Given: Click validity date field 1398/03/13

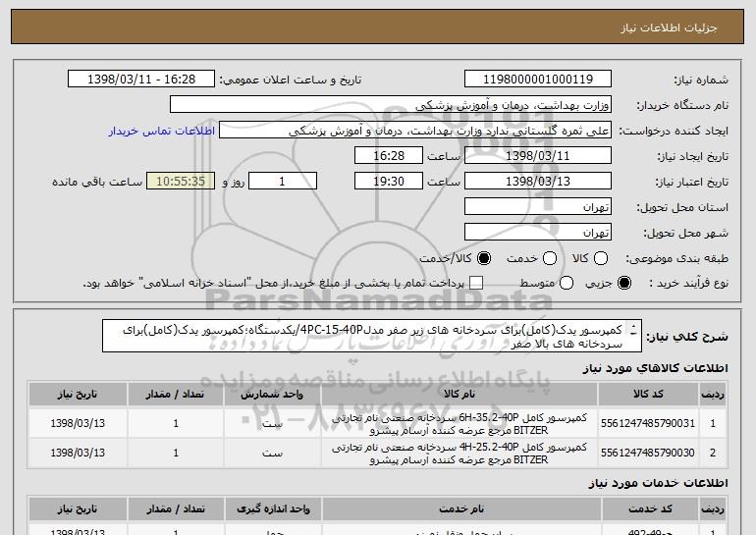Looking at the screenshot, I should pos(538,182).
